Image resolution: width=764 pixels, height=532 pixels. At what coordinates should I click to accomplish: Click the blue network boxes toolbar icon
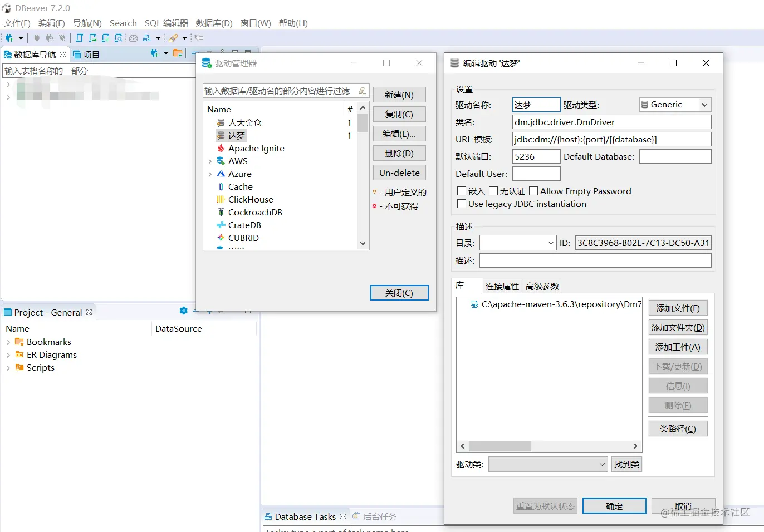pos(146,38)
